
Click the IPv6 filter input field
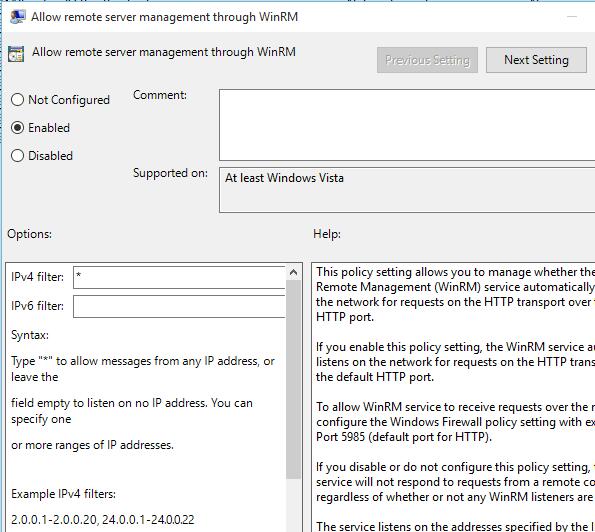click(179, 306)
